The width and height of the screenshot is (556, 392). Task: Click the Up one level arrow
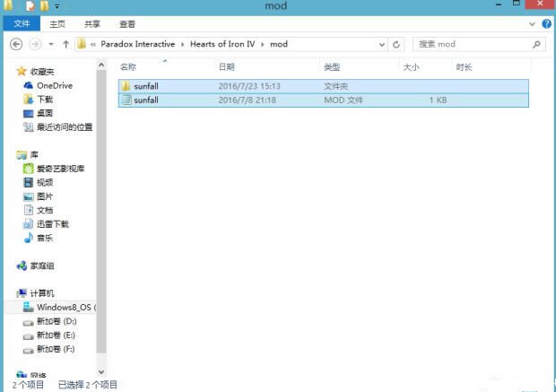pyautogui.click(x=65, y=43)
